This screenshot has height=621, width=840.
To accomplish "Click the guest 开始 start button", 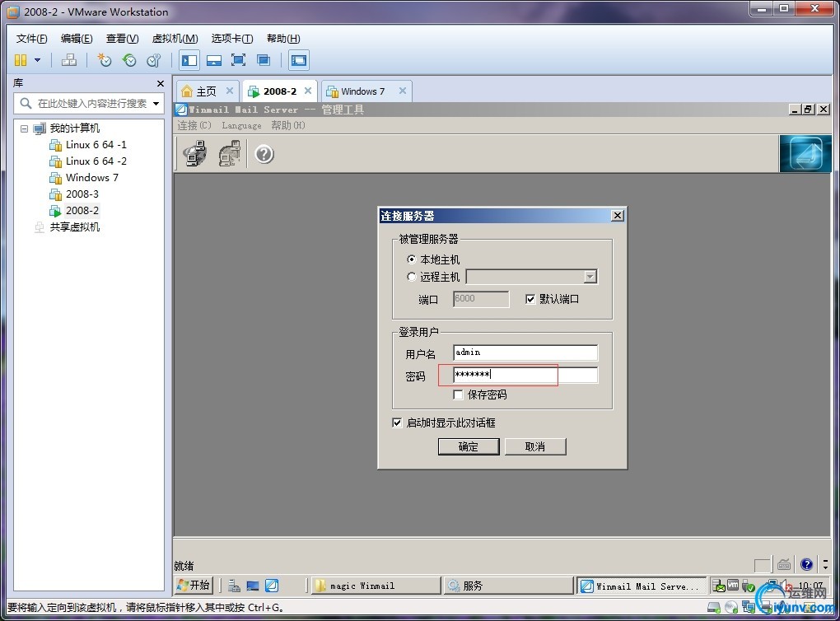I will tap(194, 585).
